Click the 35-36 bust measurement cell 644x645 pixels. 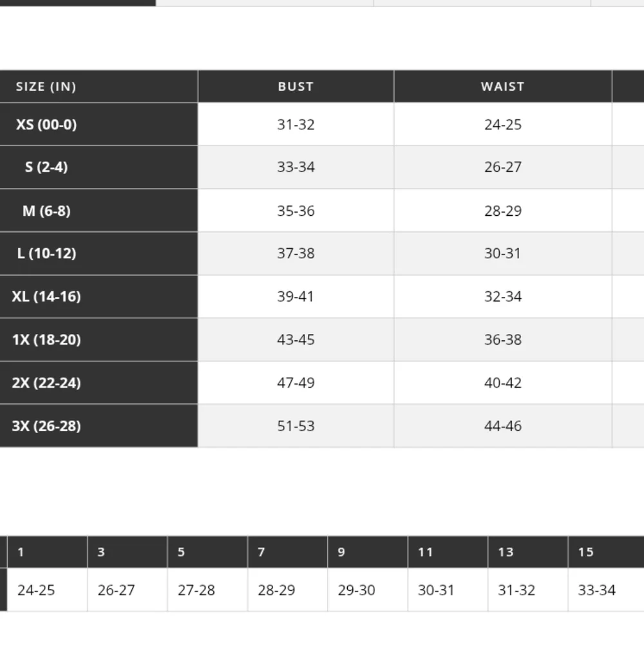(296, 211)
